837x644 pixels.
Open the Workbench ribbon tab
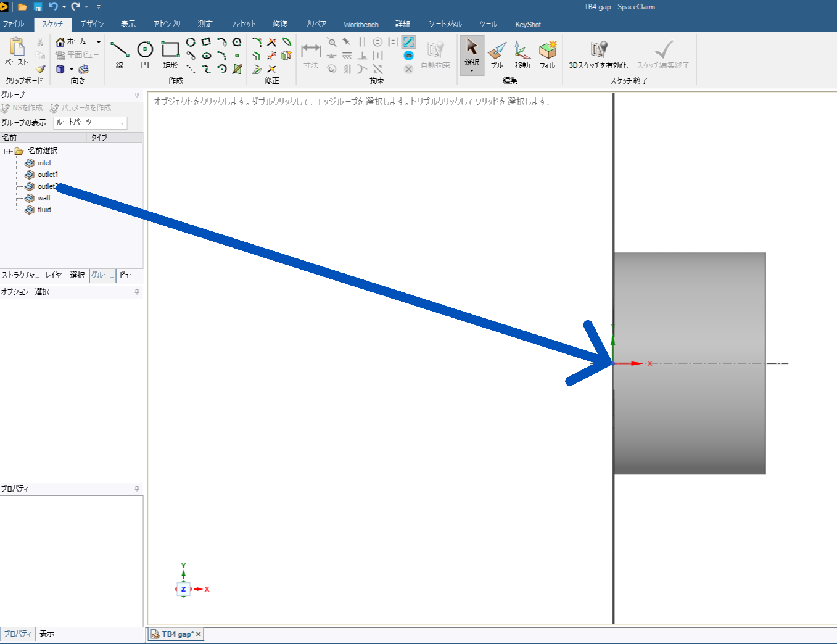(361, 25)
